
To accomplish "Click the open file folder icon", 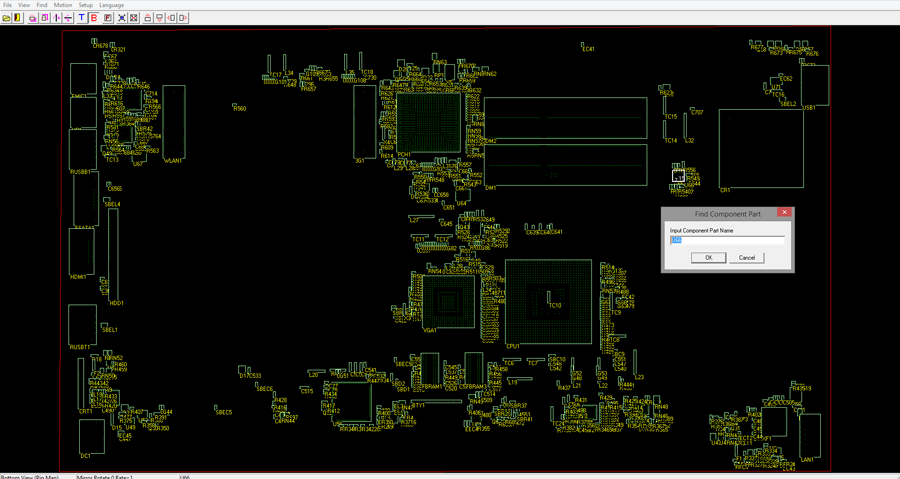I will [x=6, y=18].
